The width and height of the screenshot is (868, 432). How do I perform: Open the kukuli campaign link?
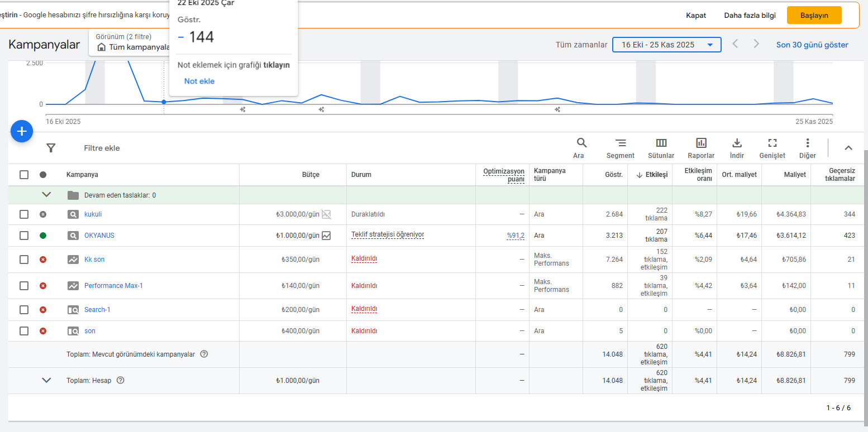93,214
